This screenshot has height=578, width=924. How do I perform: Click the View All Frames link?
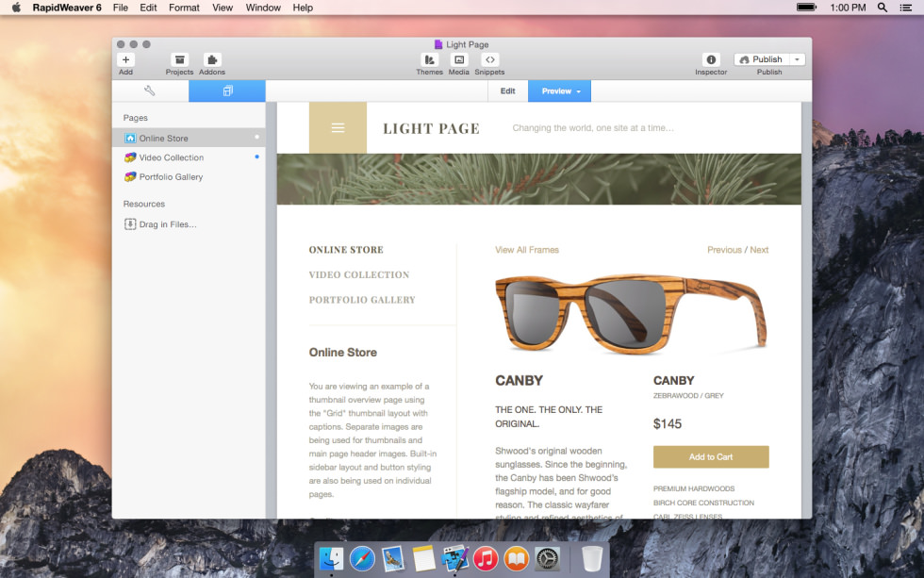(527, 250)
